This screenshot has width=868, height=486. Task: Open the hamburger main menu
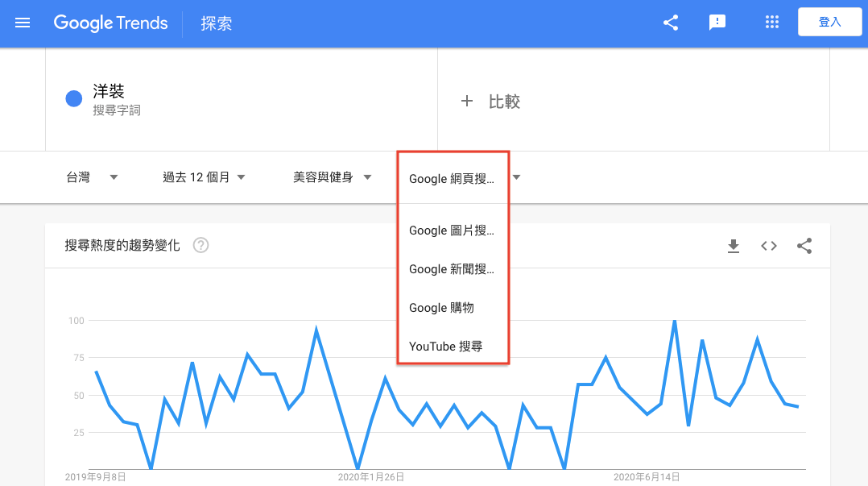[23, 23]
